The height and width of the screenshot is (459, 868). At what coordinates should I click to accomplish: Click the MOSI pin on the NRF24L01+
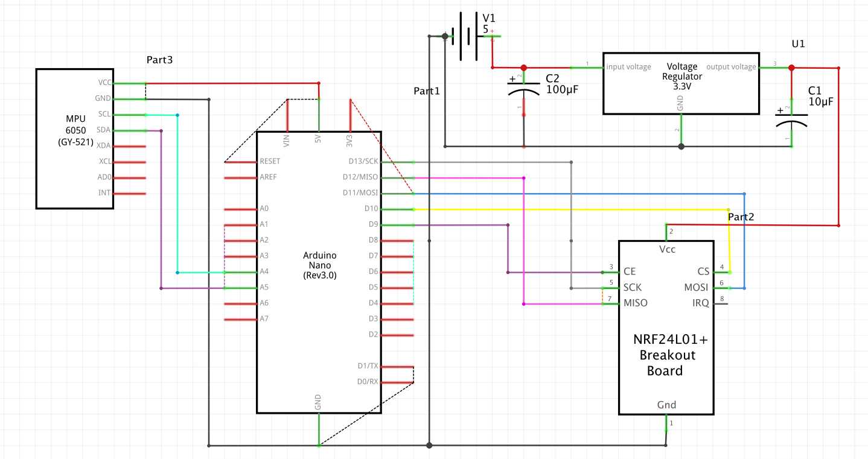pyautogui.click(x=723, y=288)
